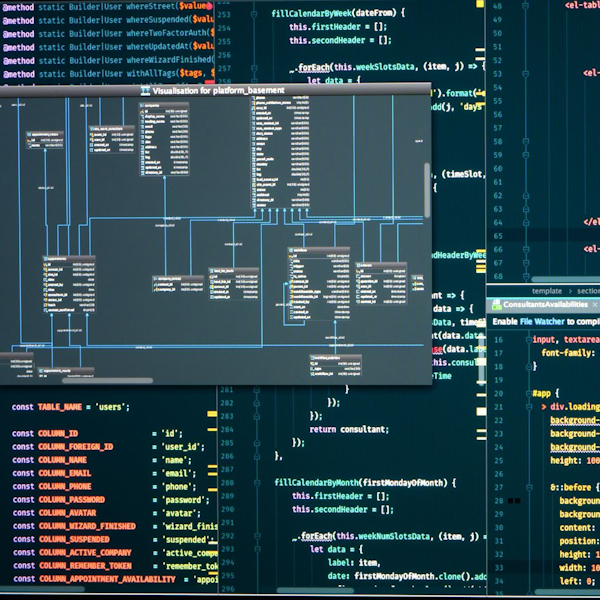Select the 'section' breadcrumb item
Viewport: 600px width, 600px height.
(x=588, y=290)
